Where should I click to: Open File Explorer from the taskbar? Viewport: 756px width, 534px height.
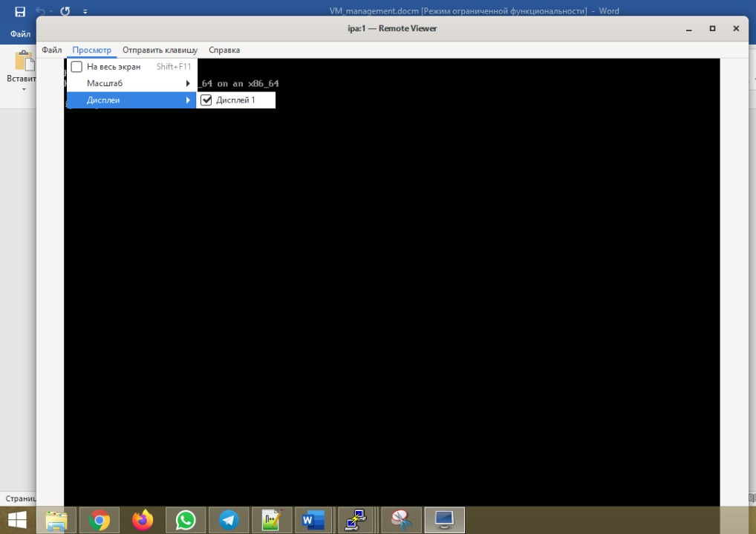(56, 521)
